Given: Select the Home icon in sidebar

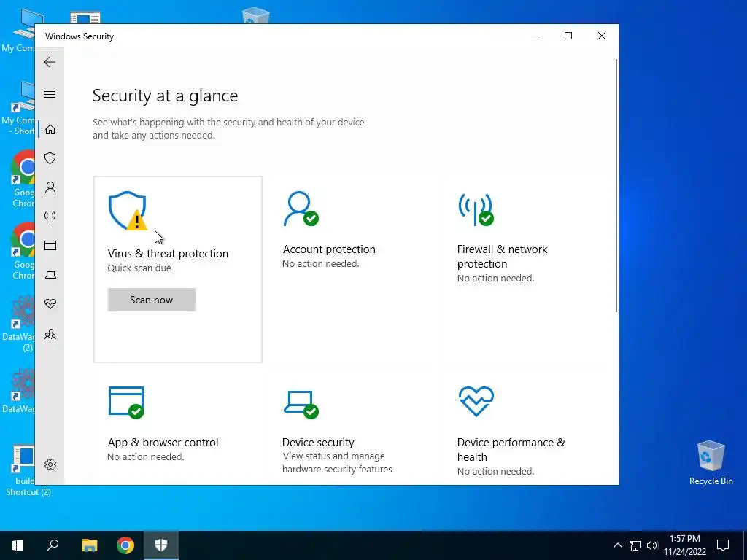Looking at the screenshot, I should [x=50, y=130].
